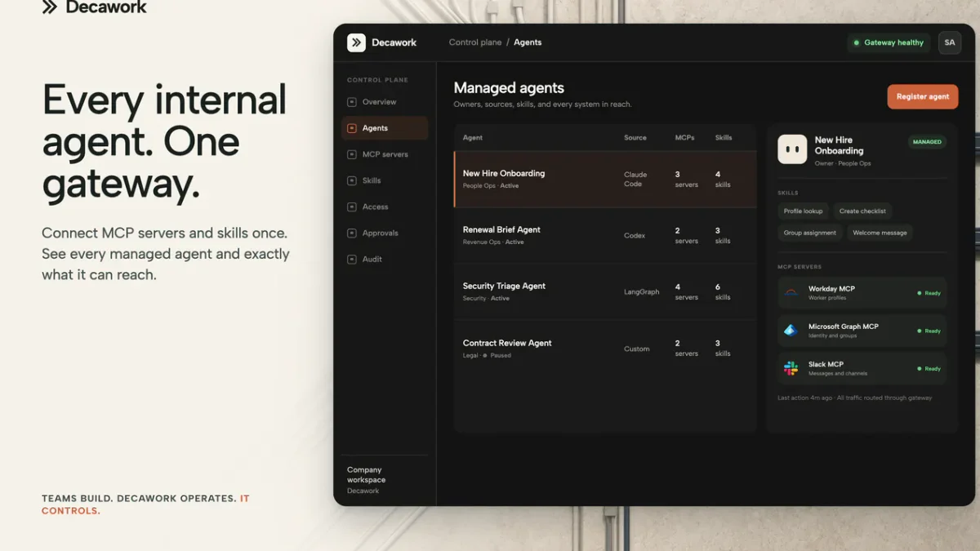The height and width of the screenshot is (551, 980).
Task: Click the Agents breadcrumb
Action: pos(528,42)
